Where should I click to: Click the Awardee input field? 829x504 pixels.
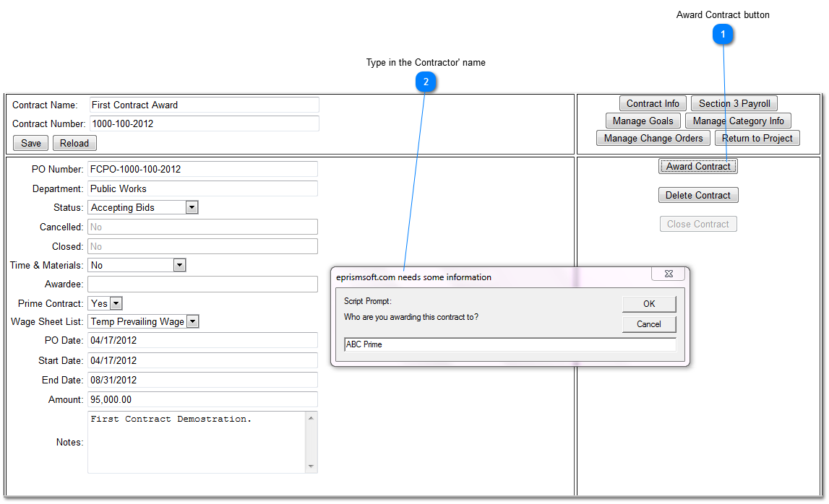[x=202, y=284]
